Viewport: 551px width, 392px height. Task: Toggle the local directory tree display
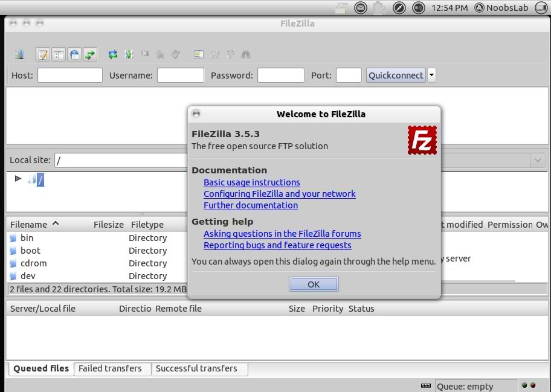59,54
